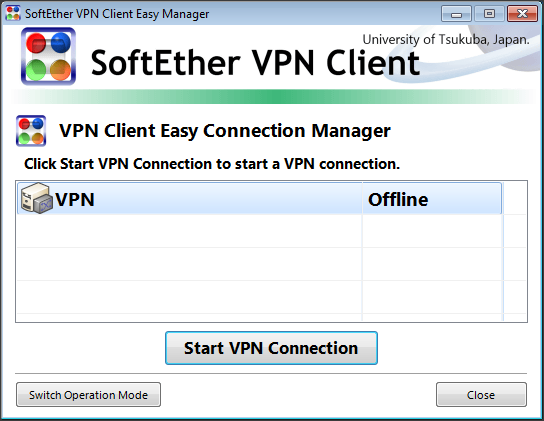This screenshot has width=544, height=421.
Task: Click the Start VPN Connection button
Action: pyautogui.click(x=271, y=348)
